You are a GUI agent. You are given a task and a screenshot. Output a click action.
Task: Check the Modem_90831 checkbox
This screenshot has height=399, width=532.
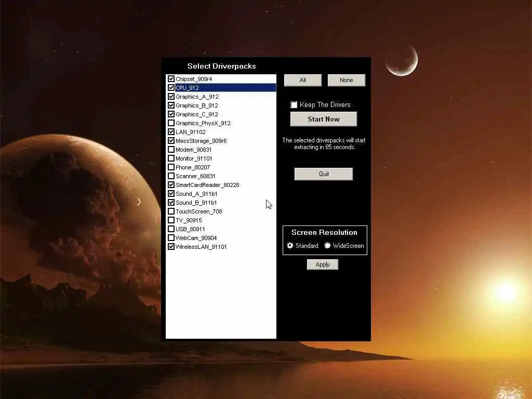click(x=171, y=149)
